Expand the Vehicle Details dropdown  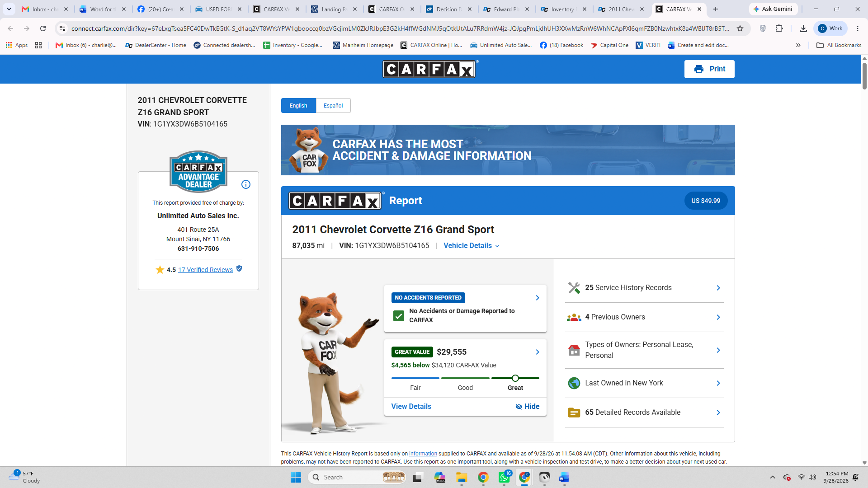coord(472,246)
